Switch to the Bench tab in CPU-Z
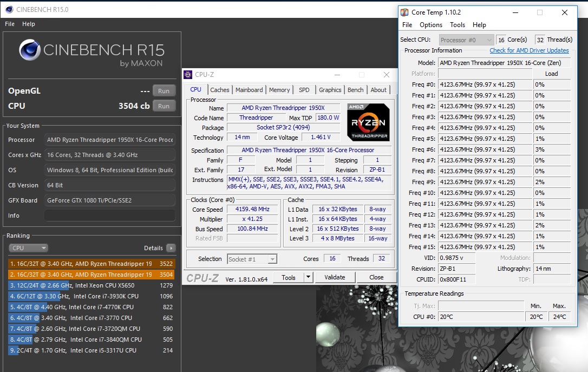588x372 pixels. pos(356,90)
